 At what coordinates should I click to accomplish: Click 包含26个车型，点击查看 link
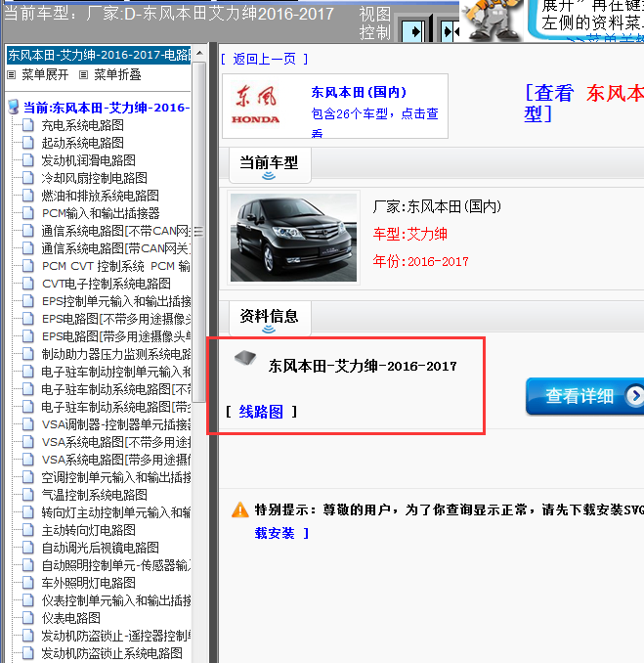(375, 123)
